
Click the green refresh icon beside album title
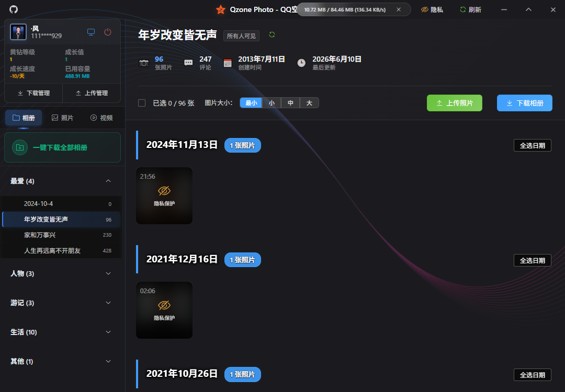pyautogui.click(x=272, y=34)
